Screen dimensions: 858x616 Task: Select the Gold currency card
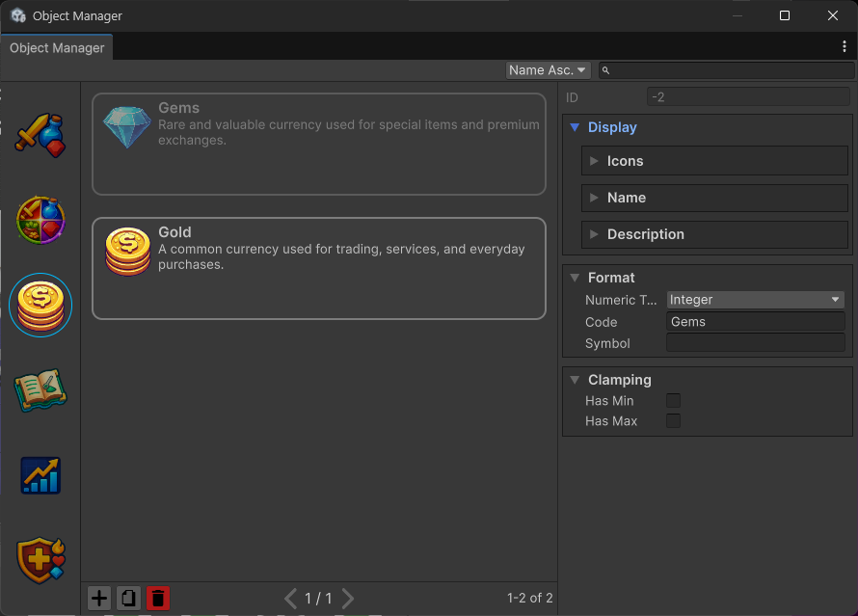tap(318, 268)
